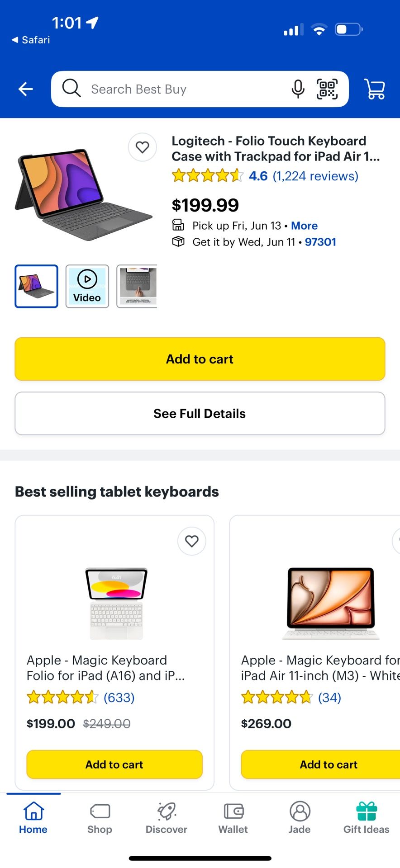400x868 pixels.
Task: Add Logitech Folio Touch to cart
Action: [x=200, y=359]
